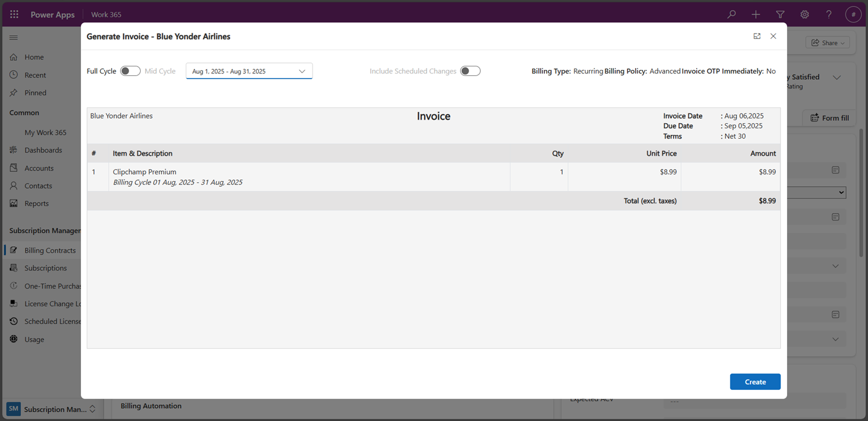868x421 pixels.
Task: Click the Scheduled License icon in sidebar
Action: (14, 321)
